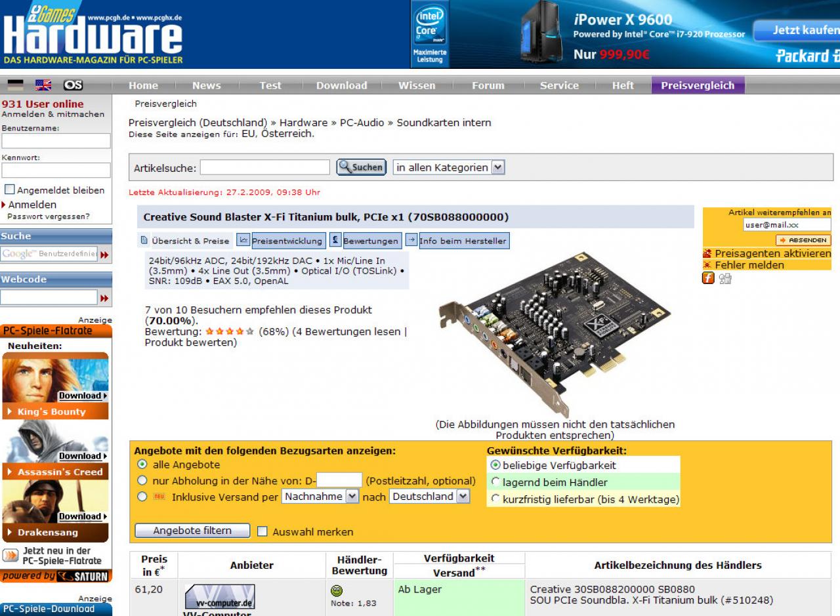Open the Deutschland destination dropdown
The image size is (840, 616).
tap(430, 497)
